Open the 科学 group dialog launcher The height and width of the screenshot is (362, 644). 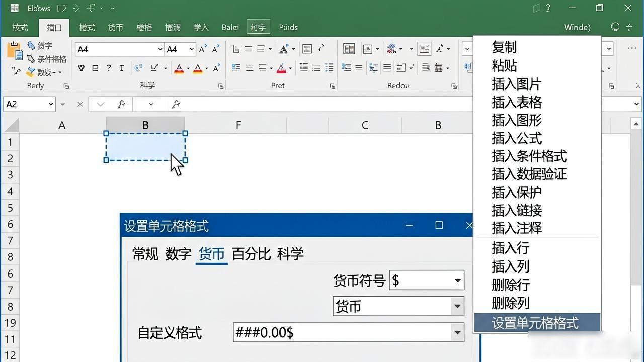pyautogui.click(x=221, y=86)
